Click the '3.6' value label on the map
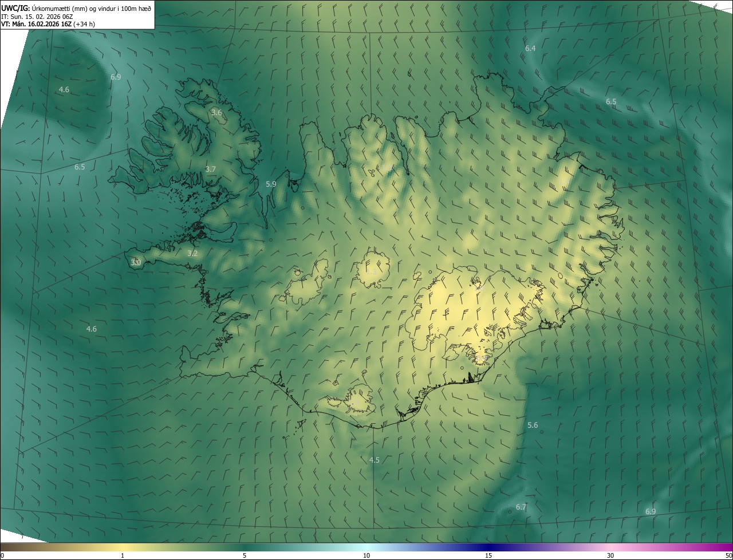Image resolution: width=733 pixels, height=560 pixels. (216, 112)
